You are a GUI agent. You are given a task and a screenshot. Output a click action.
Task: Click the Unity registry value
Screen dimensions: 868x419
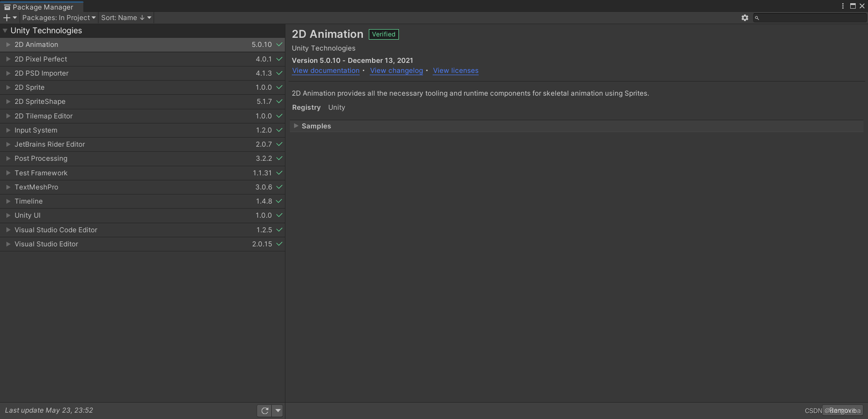click(x=336, y=107)
